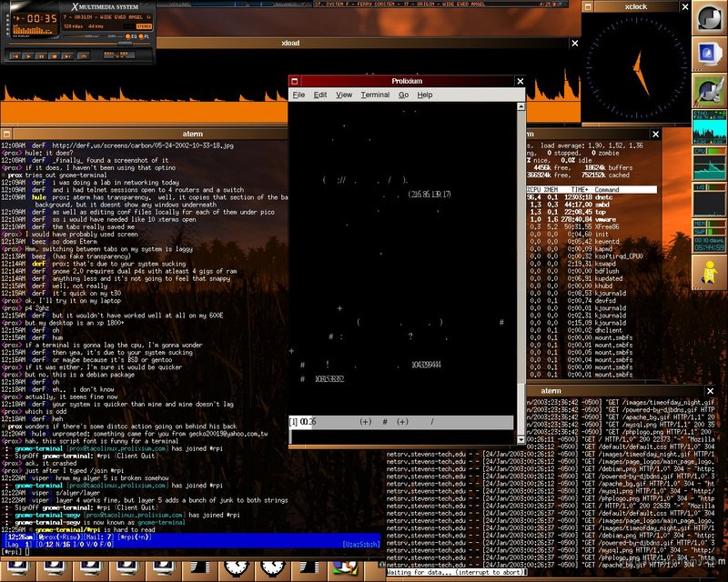Click the XMMS scrolling song title
Viewport: 728px width, 582px height.
tap(106, 17)
